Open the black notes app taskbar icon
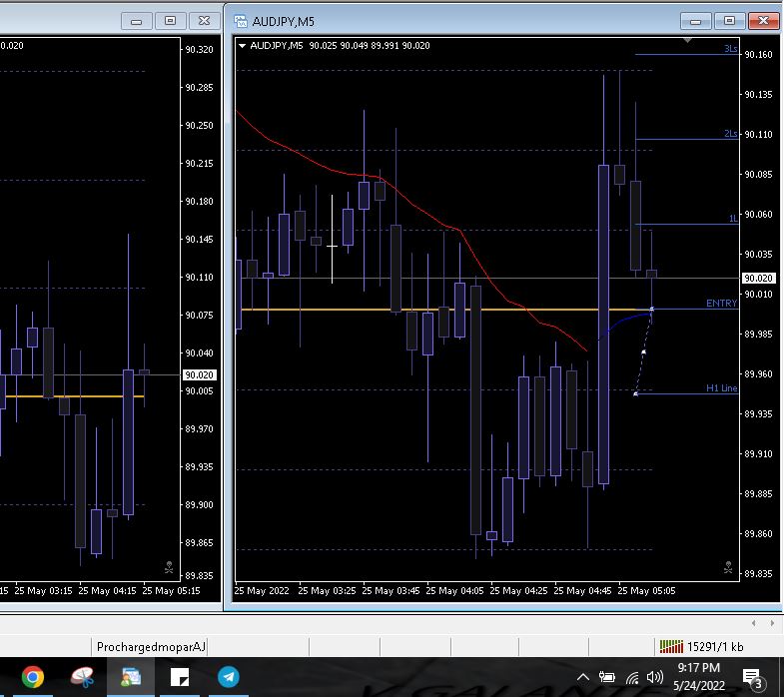 coord(180,677)
